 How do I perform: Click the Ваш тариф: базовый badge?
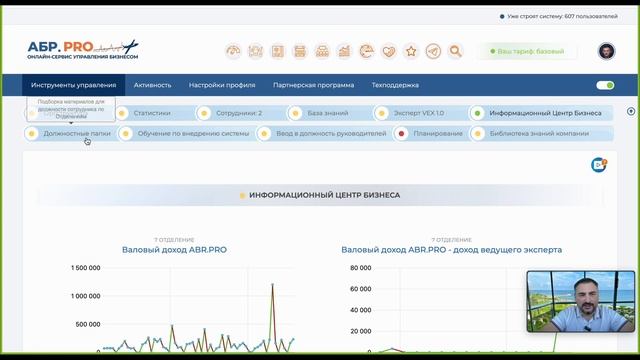coord(527,51)
